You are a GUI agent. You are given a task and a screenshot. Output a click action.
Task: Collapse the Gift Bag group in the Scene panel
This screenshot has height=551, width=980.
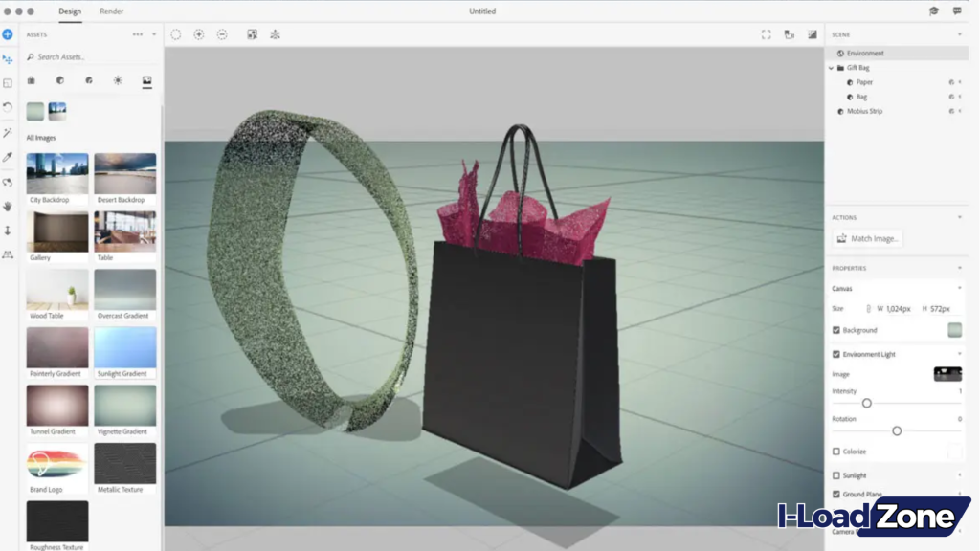point(831,68)
